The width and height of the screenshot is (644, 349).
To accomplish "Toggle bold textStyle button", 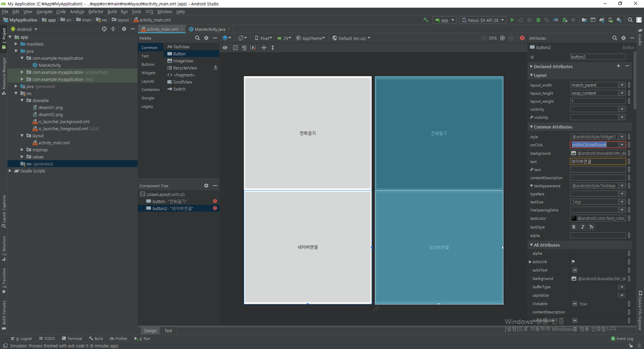I will 574,227.
